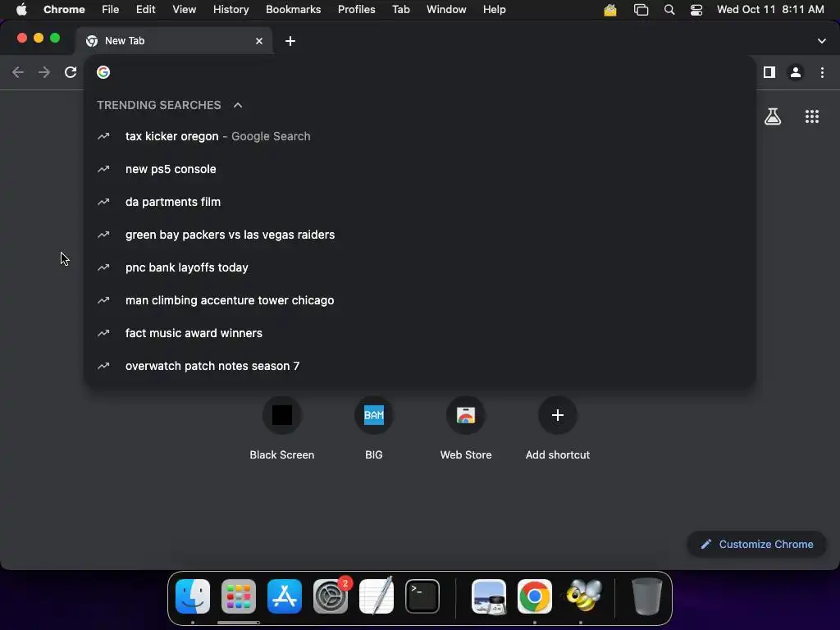Open the profile avatar icon
Screen dimensions: 840x630
796,72
